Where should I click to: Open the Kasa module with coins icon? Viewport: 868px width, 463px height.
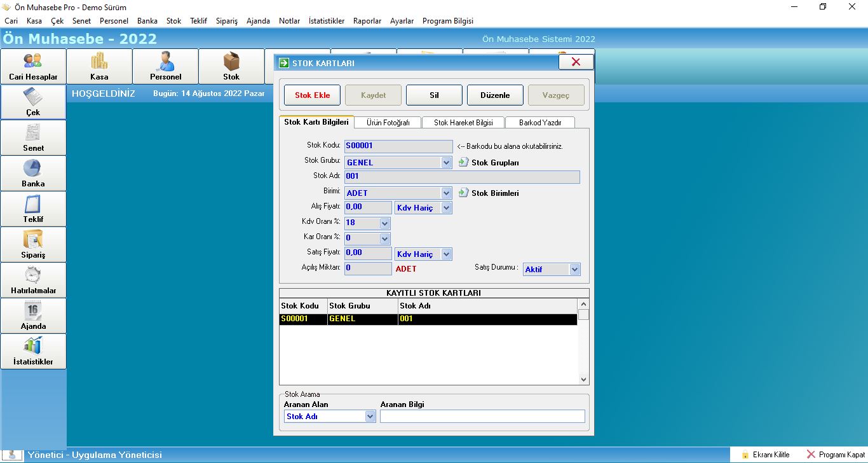99,67
